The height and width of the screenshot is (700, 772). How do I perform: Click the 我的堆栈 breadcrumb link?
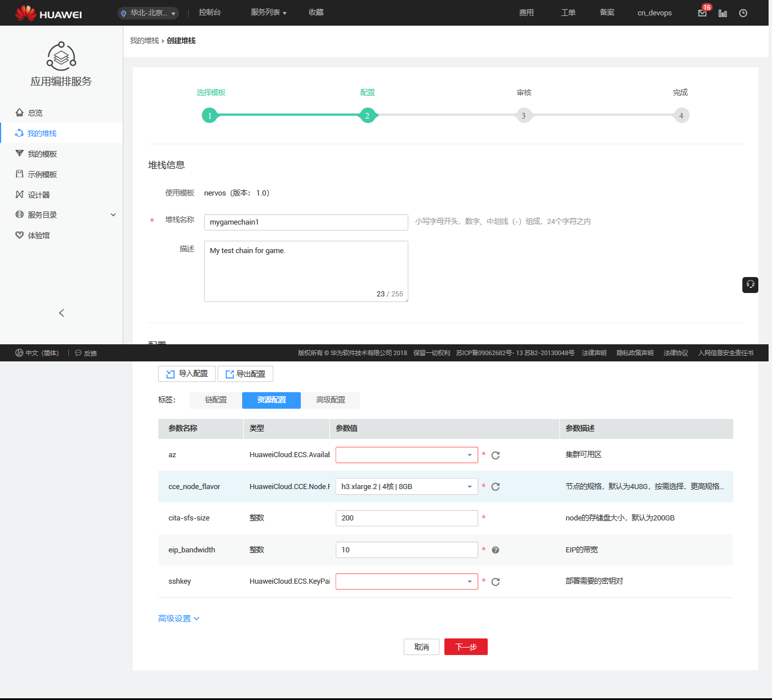click(x=144, y=41)
